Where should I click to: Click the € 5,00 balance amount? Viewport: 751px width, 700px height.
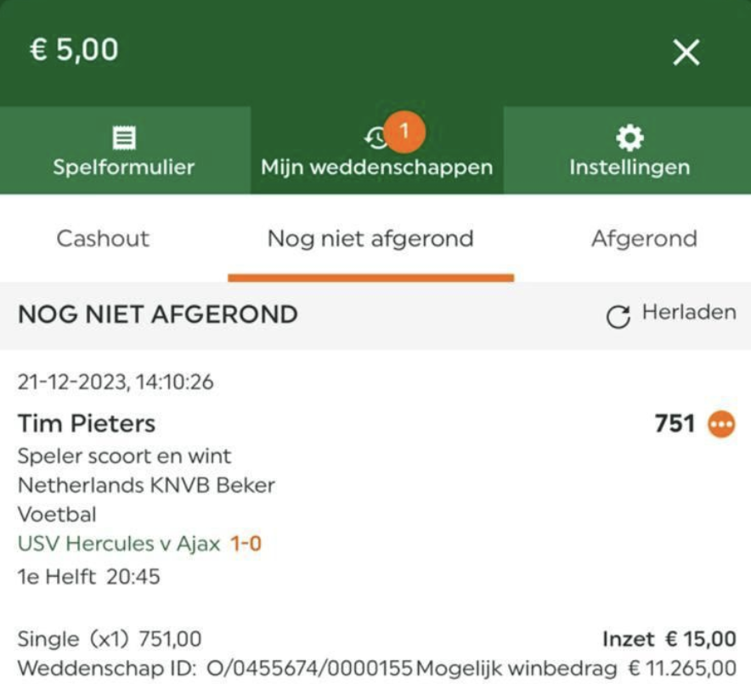click(74, 49)
